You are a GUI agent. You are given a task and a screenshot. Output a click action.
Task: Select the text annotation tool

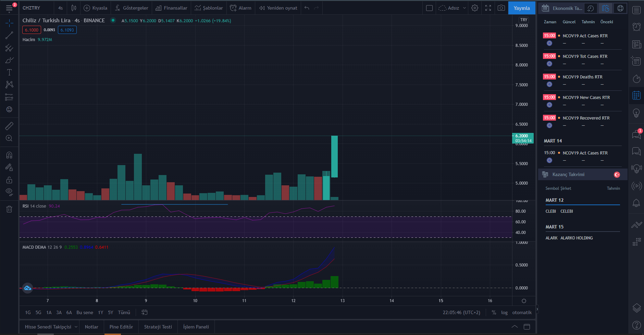(x=9, y=72)
